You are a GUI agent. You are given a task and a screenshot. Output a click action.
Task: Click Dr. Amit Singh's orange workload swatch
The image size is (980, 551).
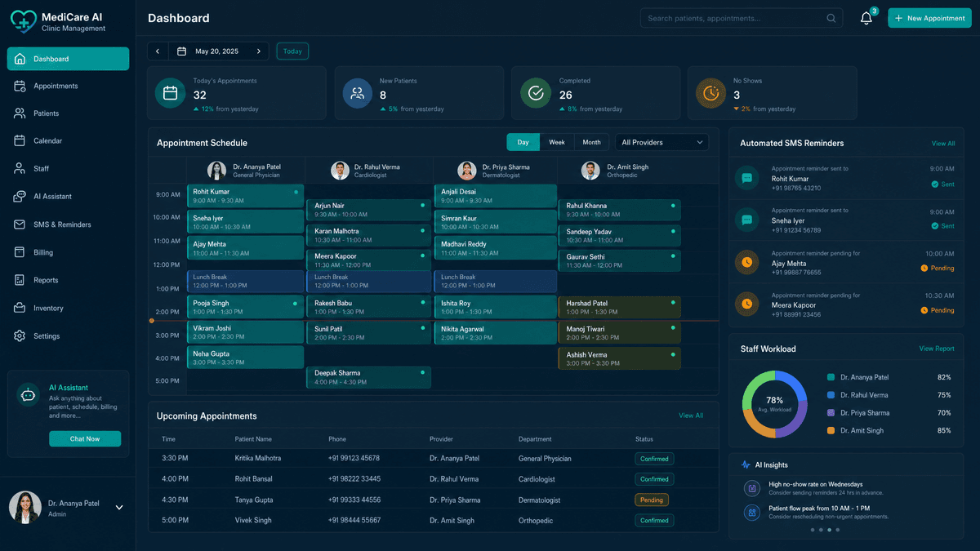[x=831, y=430]
